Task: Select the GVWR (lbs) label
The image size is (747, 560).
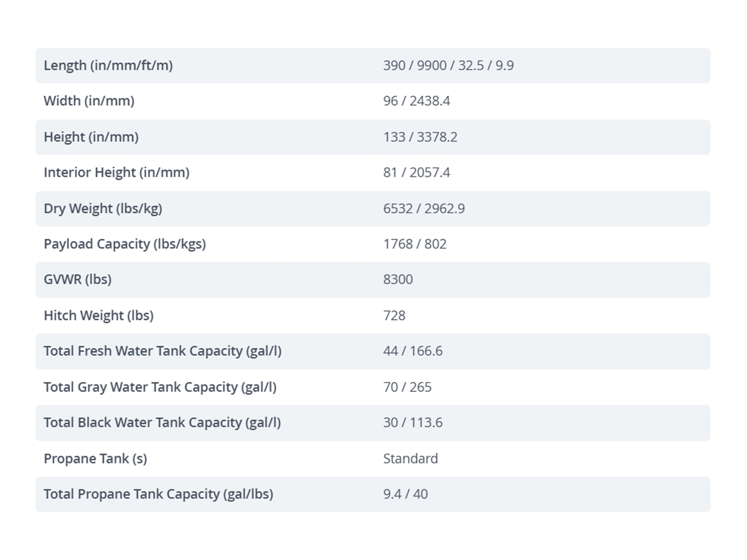Action: coord(77,279)
